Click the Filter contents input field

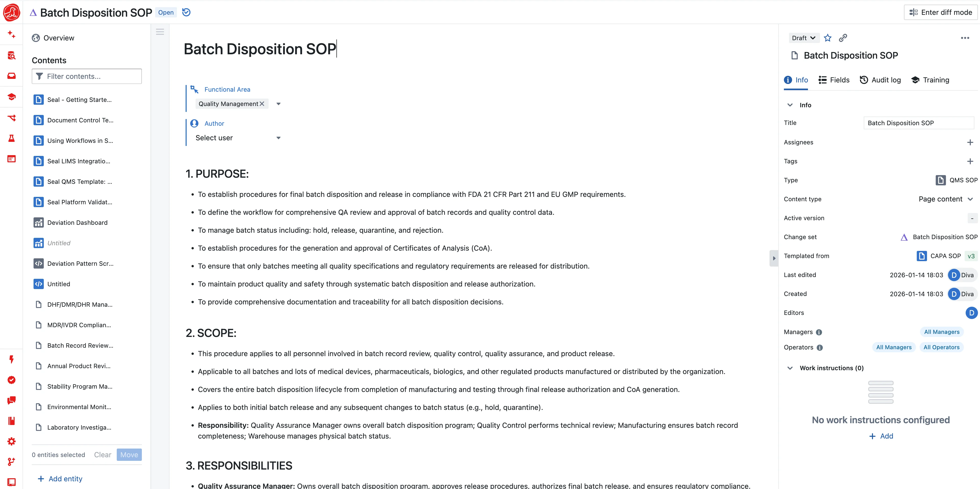pyautogui.click(x=87, y=77)
